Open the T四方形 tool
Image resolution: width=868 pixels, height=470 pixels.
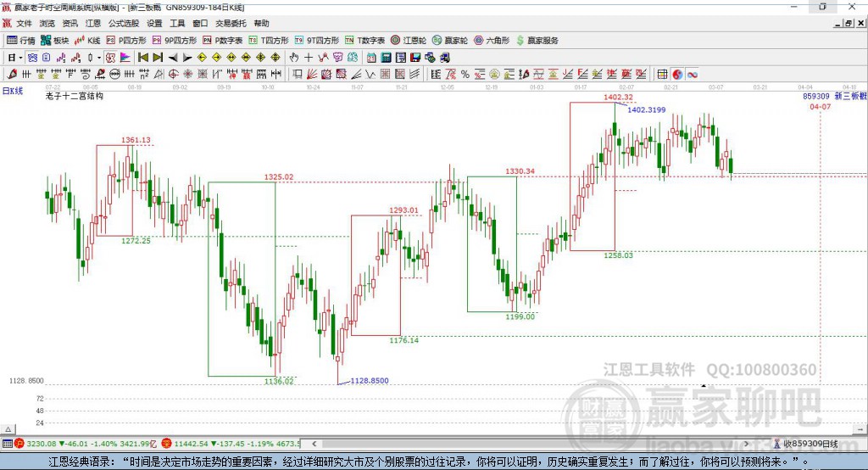tap(269, 41)
